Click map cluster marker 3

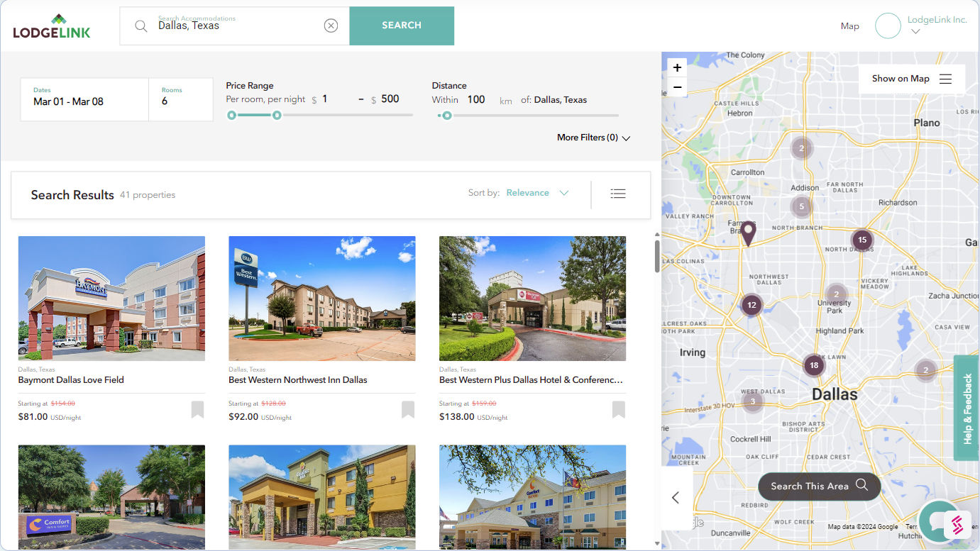coord(753,401)
